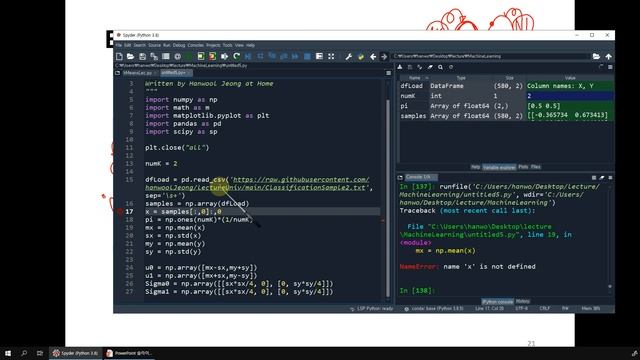Viewport: 640px width, 360px height.
Task: Open the View menu
Action: [239, 45]
